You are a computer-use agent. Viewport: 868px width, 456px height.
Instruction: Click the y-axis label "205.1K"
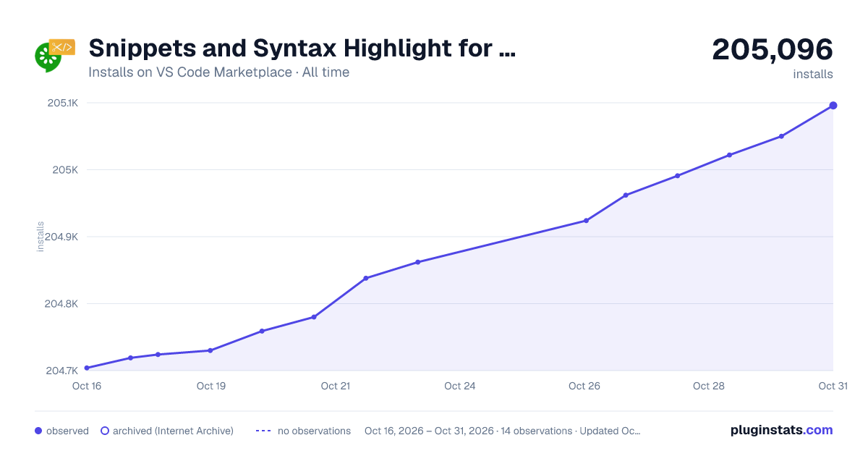[x=63, y=103]
